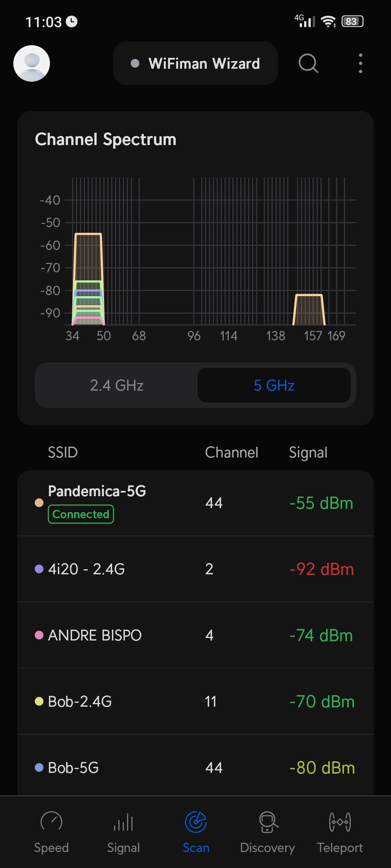Tap the yellow dot beside Bob-2.4G
Screen dimensions: 391x868
[x=39, y=701]
